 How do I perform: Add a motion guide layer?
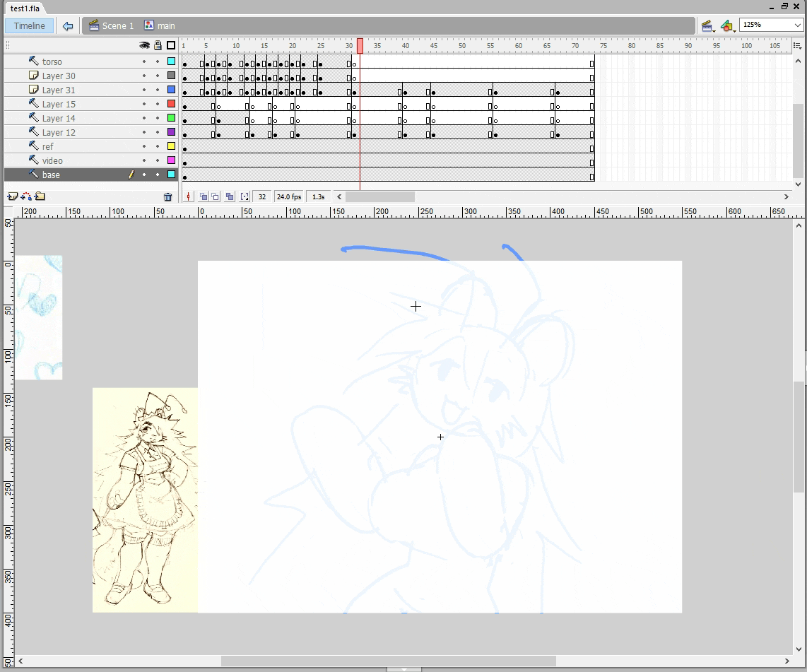26,196
